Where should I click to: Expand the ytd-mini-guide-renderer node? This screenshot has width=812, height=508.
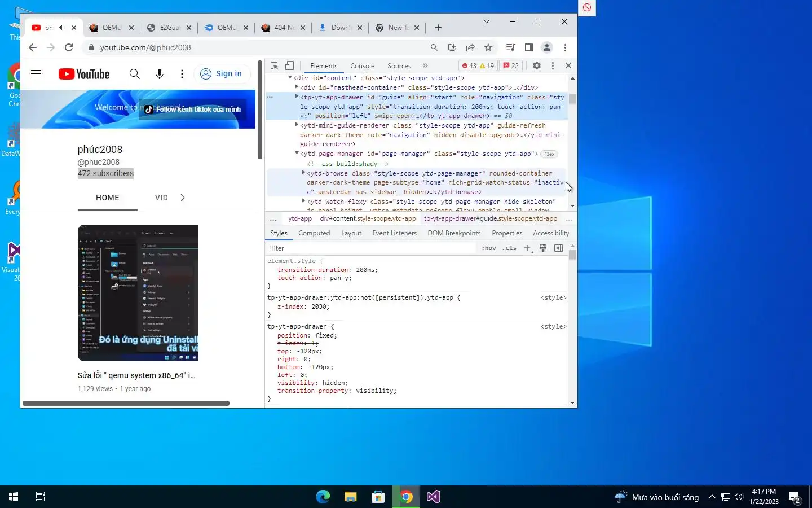tap(297, 125)
